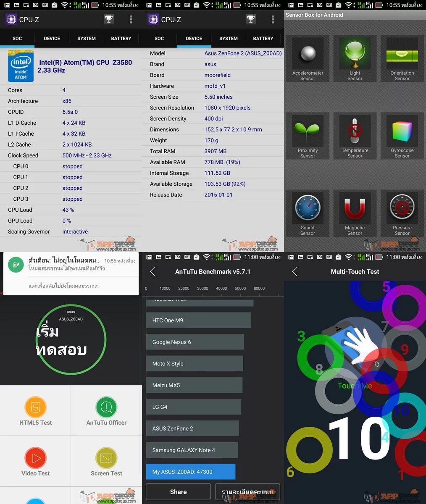The width and height of the screenshot is (426, 504).
Task: Click the Sensor Box for Android title
Action: point(314,15)
